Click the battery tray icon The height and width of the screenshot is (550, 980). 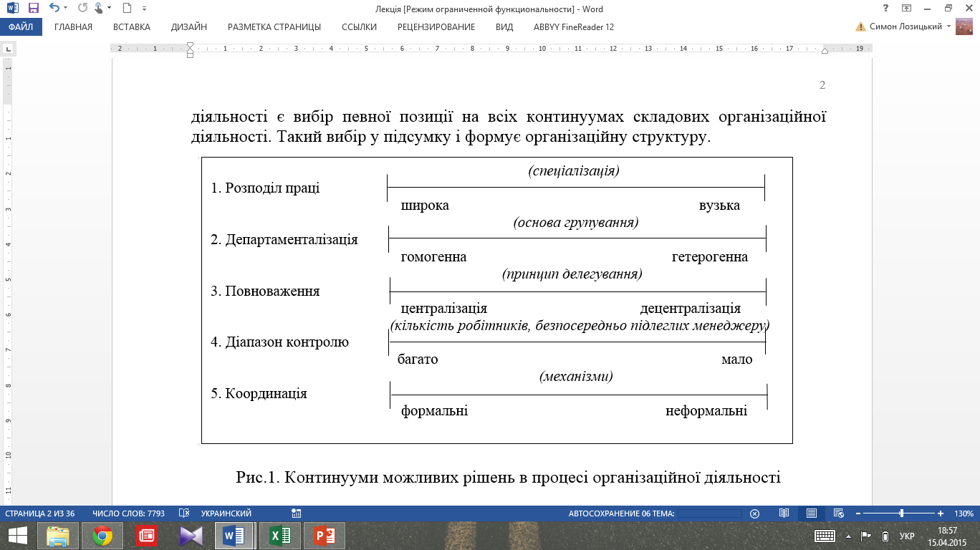coord(885,536)
